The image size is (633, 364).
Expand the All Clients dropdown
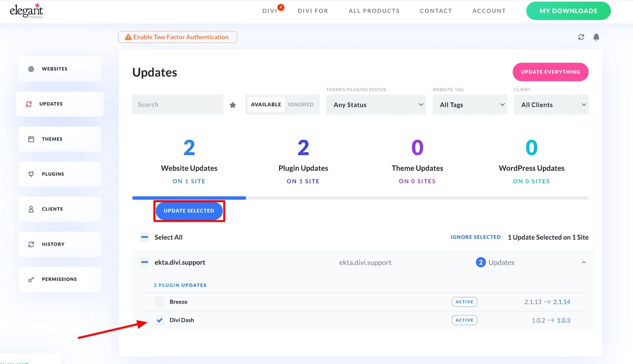[551, 104]
